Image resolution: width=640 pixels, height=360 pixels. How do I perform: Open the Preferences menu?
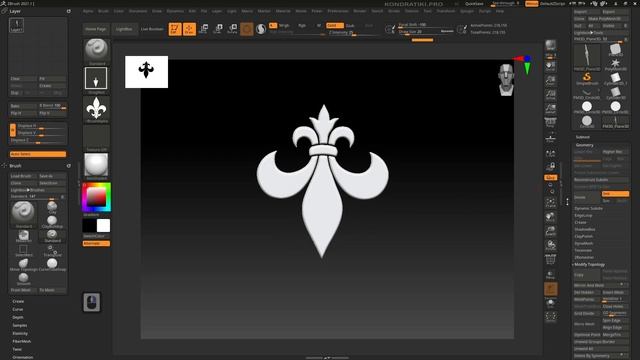coord(338,11)
